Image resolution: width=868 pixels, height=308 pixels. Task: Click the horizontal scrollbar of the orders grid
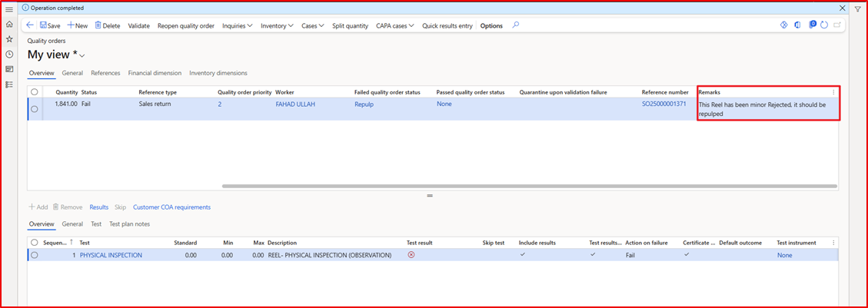(x=529, y=186)
